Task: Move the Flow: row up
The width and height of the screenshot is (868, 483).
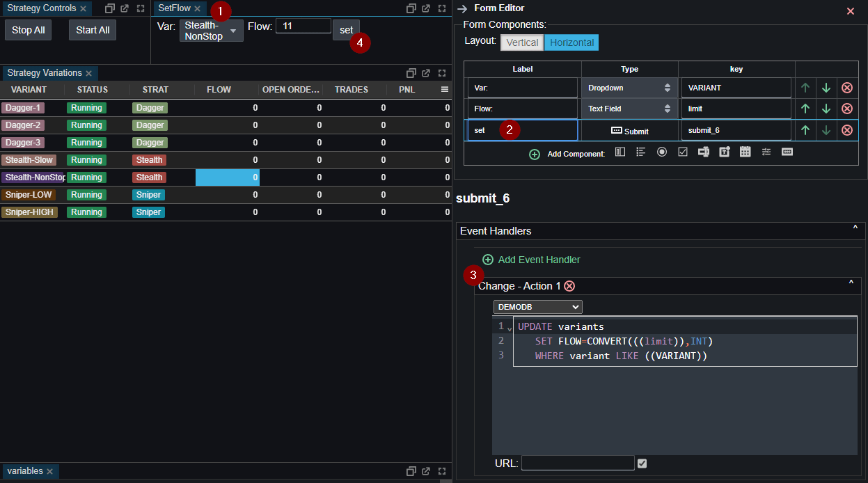Action: coord(805,109)
